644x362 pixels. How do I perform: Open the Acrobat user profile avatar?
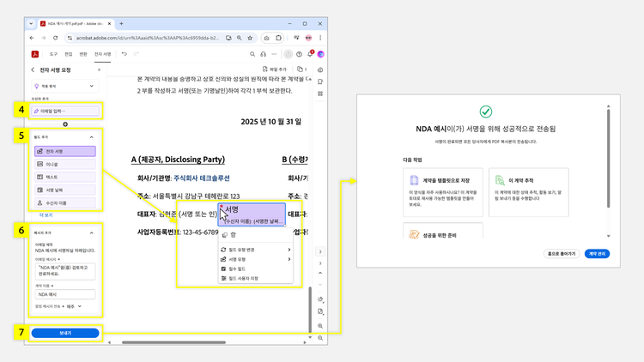point(321,54)
